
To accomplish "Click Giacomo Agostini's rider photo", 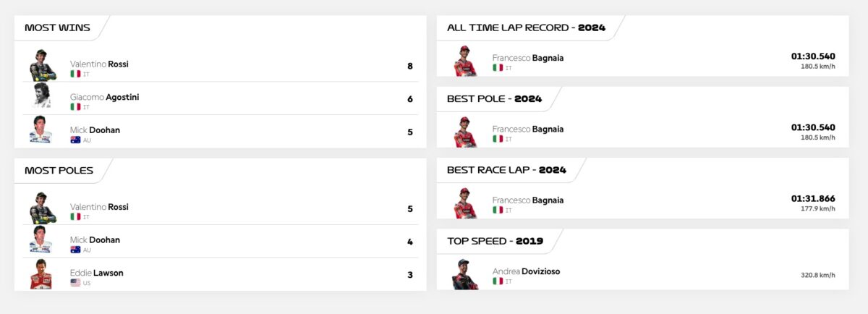I will point(42,98).
